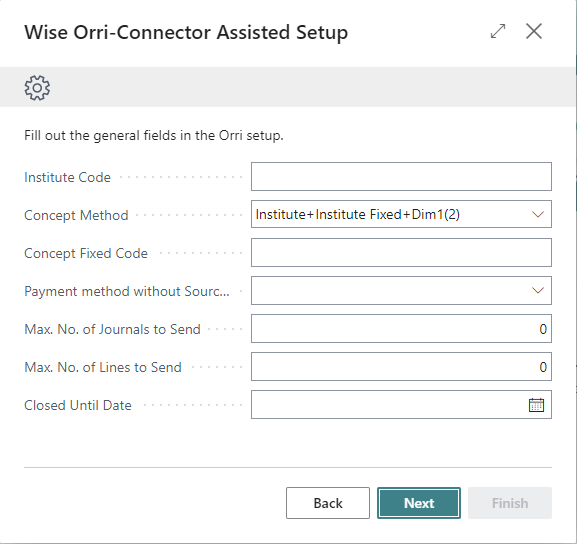
Task: Focus the Institute Code input field
Action: click(401, 176)
